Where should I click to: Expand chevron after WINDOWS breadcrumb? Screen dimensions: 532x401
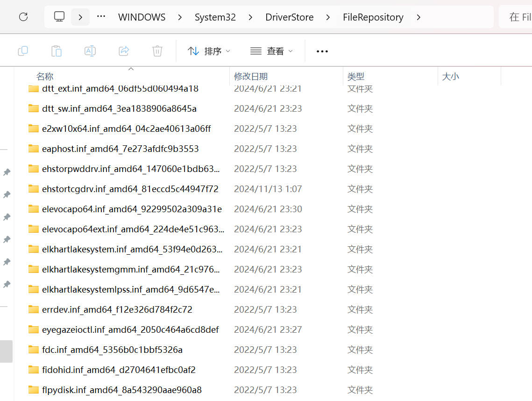click(x=180, y=17)
